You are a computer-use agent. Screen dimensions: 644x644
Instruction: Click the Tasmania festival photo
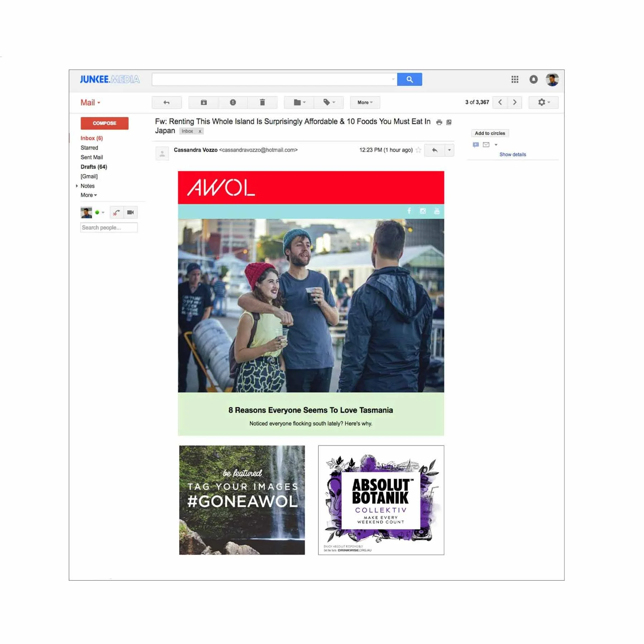(311, 306)
